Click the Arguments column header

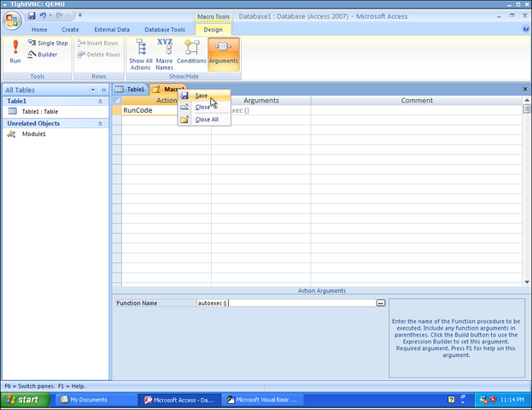[x=261, y=101]
